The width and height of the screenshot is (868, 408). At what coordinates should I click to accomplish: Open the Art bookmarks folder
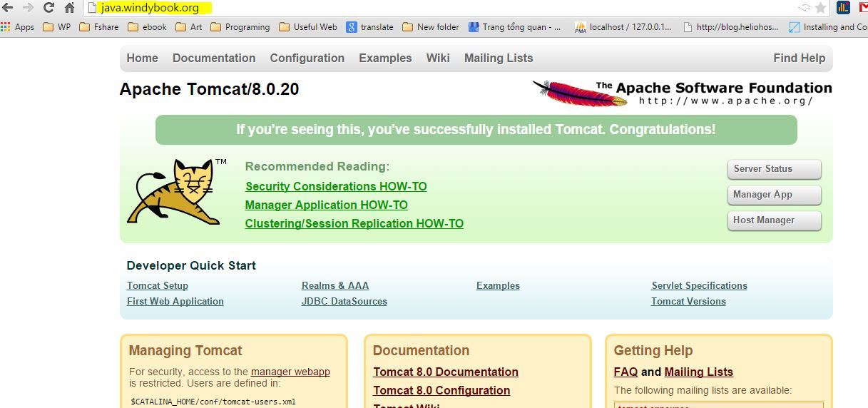point(188,27)
